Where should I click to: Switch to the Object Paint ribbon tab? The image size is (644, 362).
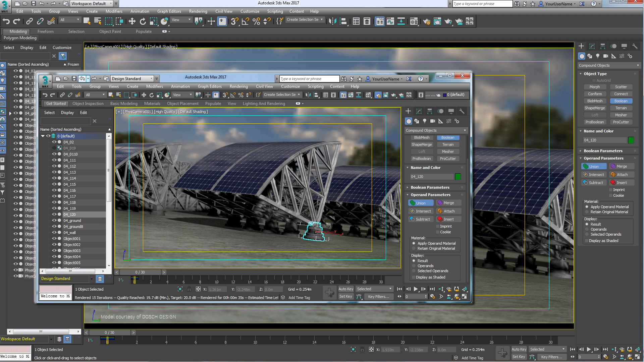click(110, 32)
